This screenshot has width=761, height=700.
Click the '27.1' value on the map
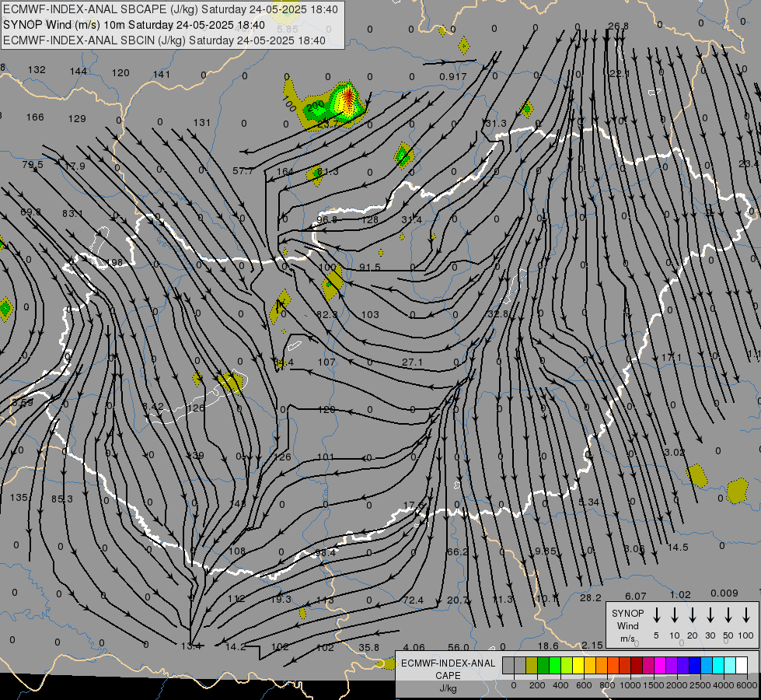[412, 362]
